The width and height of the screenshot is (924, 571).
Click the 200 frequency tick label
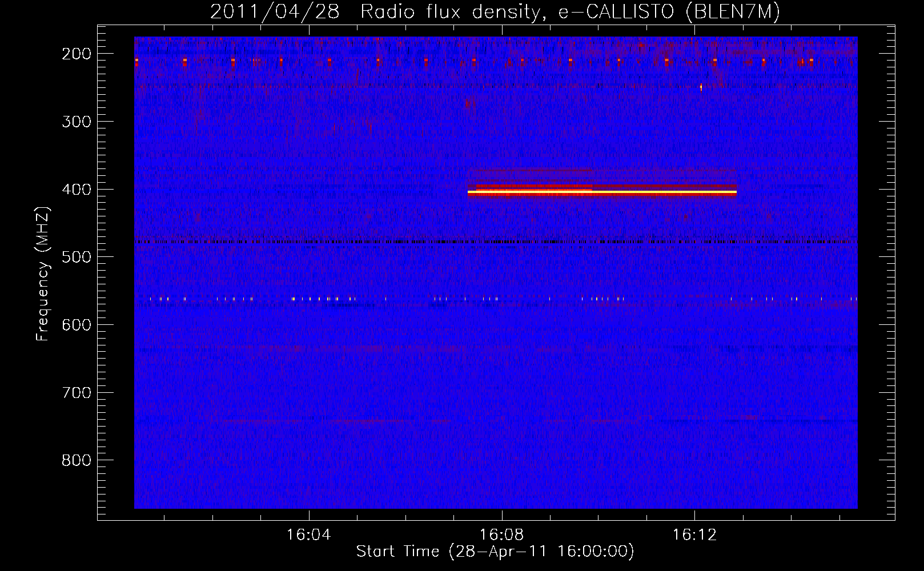77,54
